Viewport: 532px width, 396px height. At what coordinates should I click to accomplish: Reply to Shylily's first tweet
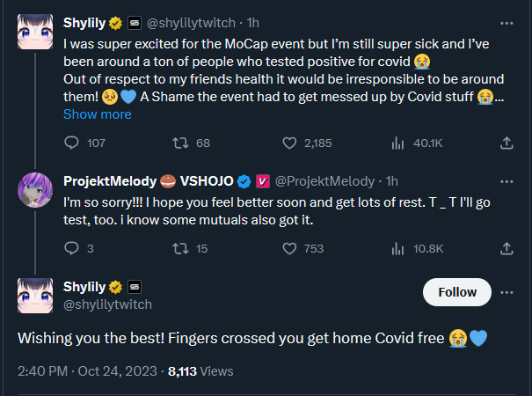click(72, 143)
